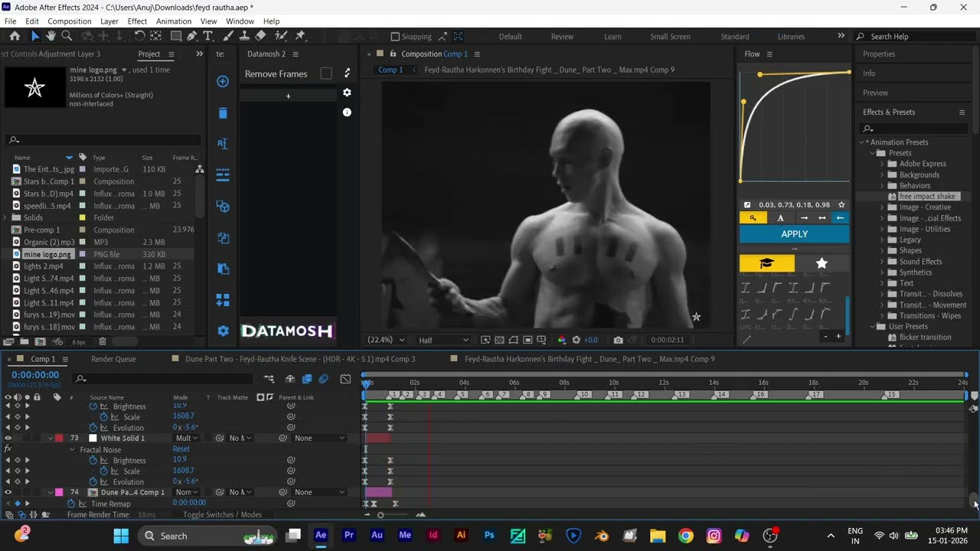Screen dimensions: 980x551
Task: Toggle the Frame Blending switch in the timeline
Action: (x=307, y=379)
